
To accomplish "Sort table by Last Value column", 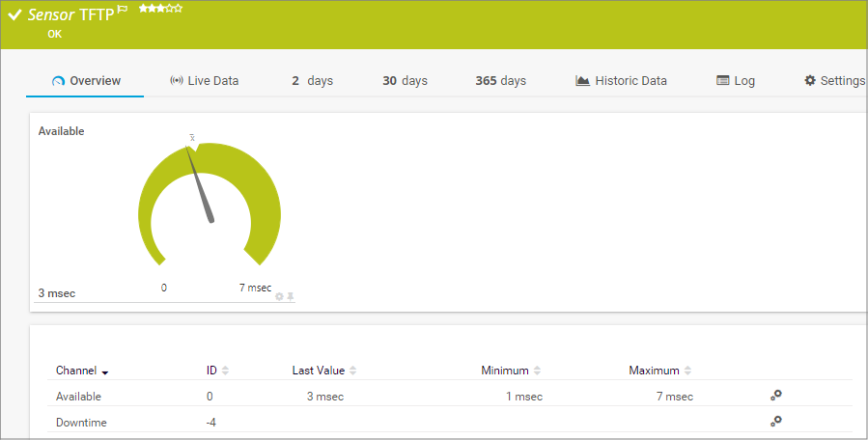I will (352, 371).
